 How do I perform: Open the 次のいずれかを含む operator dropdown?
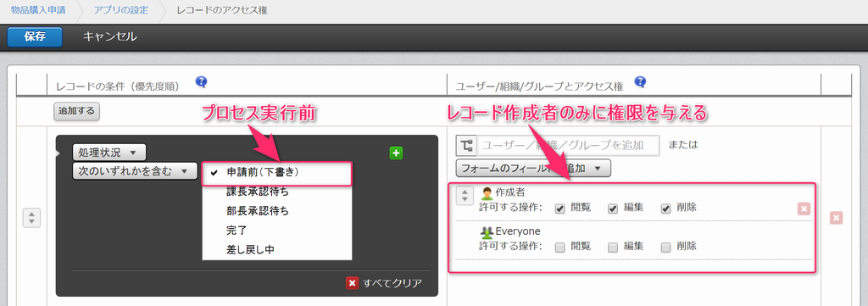(135, 171)
